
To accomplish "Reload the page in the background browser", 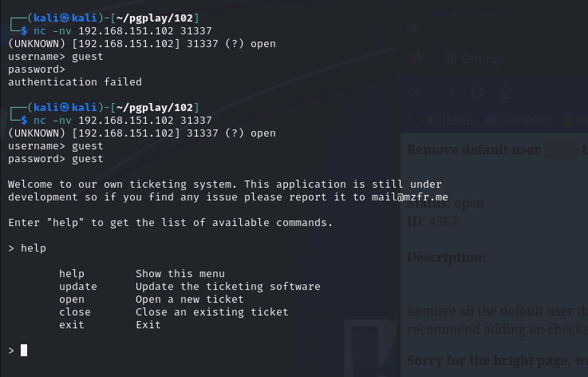I will 476,93.
